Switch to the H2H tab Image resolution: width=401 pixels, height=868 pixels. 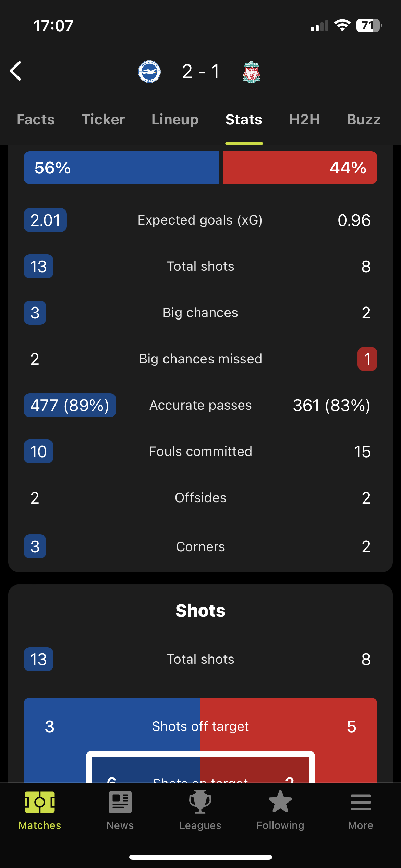pos(305,120)
